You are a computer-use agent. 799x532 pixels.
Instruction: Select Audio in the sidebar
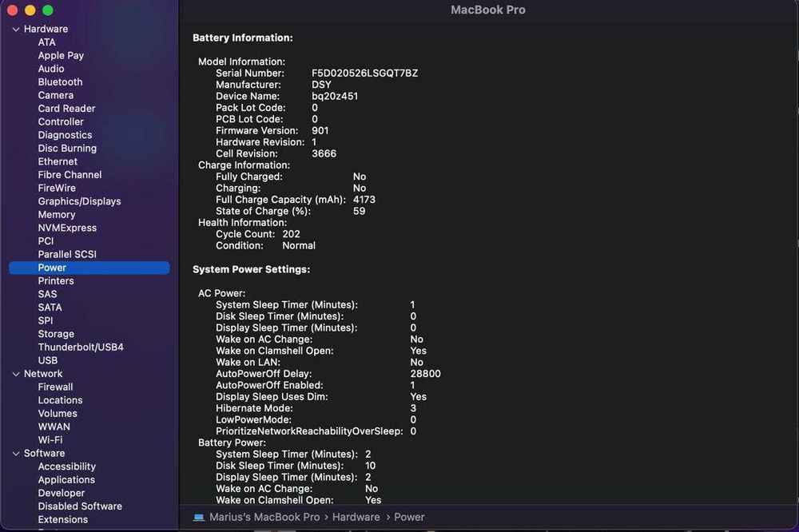tap(51, 69)
